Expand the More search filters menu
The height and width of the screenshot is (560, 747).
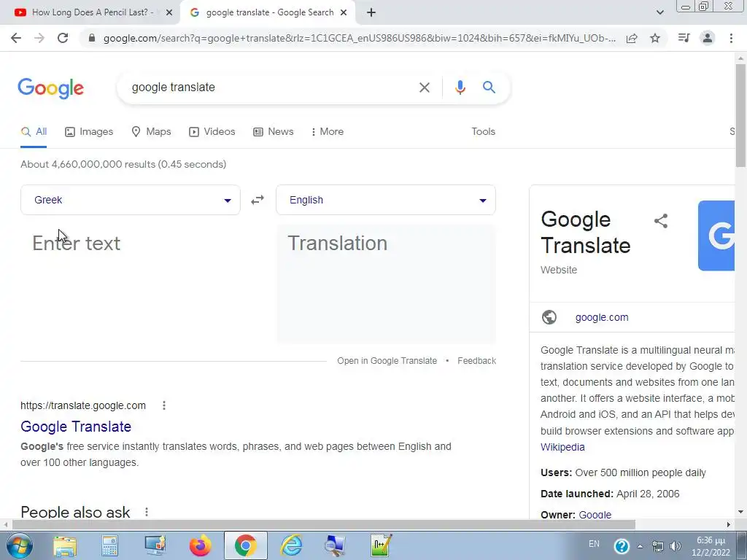pos(327,131)
